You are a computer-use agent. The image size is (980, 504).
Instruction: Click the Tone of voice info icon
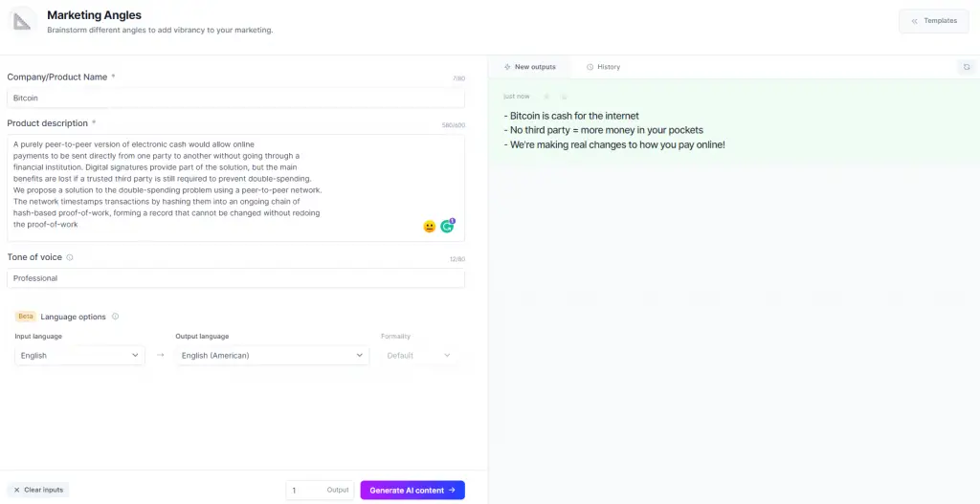(69, 257)
